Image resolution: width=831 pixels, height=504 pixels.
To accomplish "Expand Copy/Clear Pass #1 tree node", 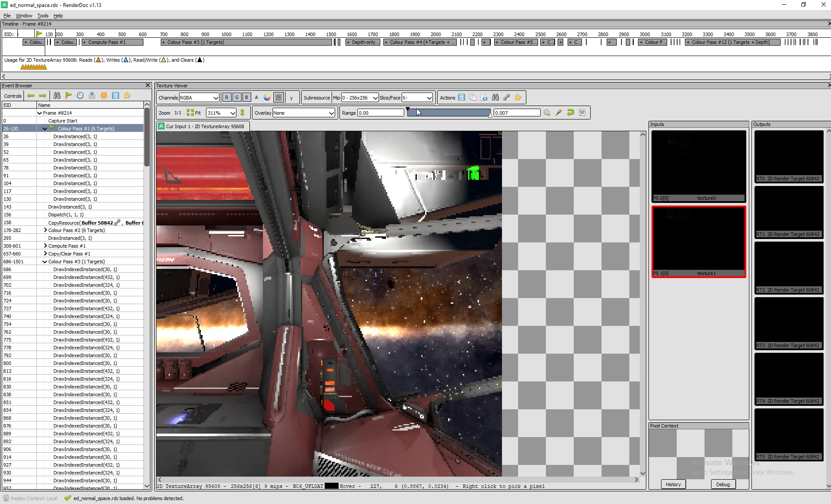I will [45, 254].
